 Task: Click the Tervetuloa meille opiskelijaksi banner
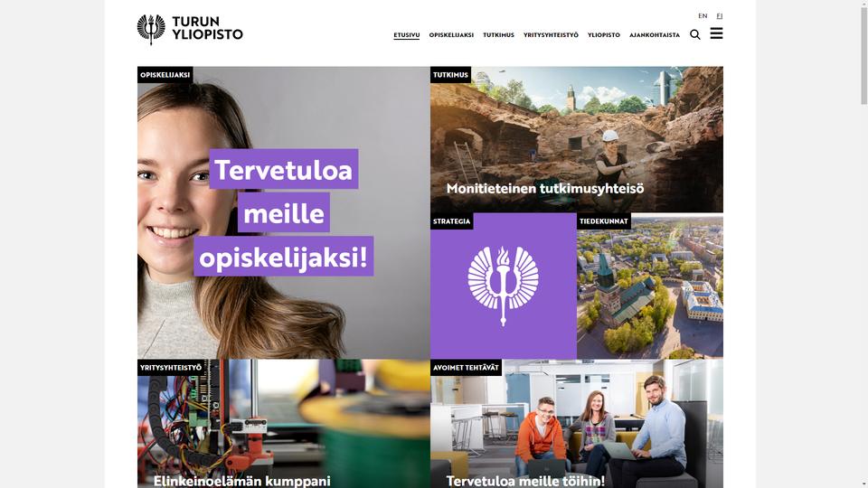(283, 212)
